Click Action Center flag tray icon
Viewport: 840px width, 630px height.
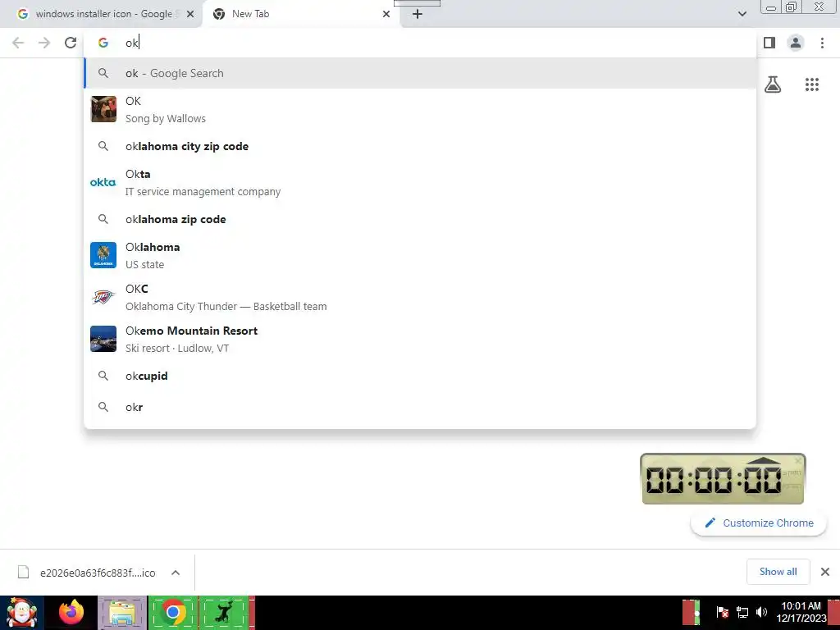pyautogui.click(x=722, y=612)
